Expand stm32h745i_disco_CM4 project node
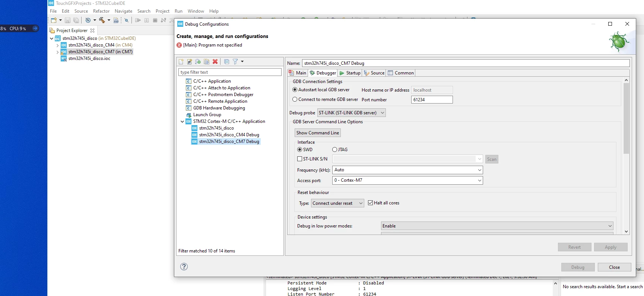644x296 pixels. point(57,45)
